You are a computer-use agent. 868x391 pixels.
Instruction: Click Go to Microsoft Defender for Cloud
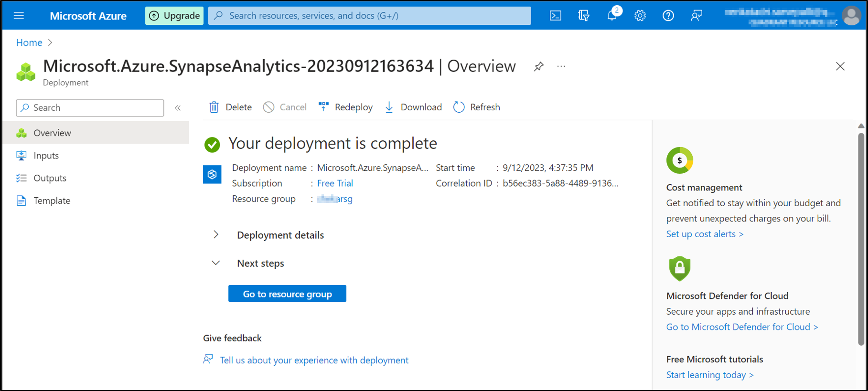click(742, 327)
